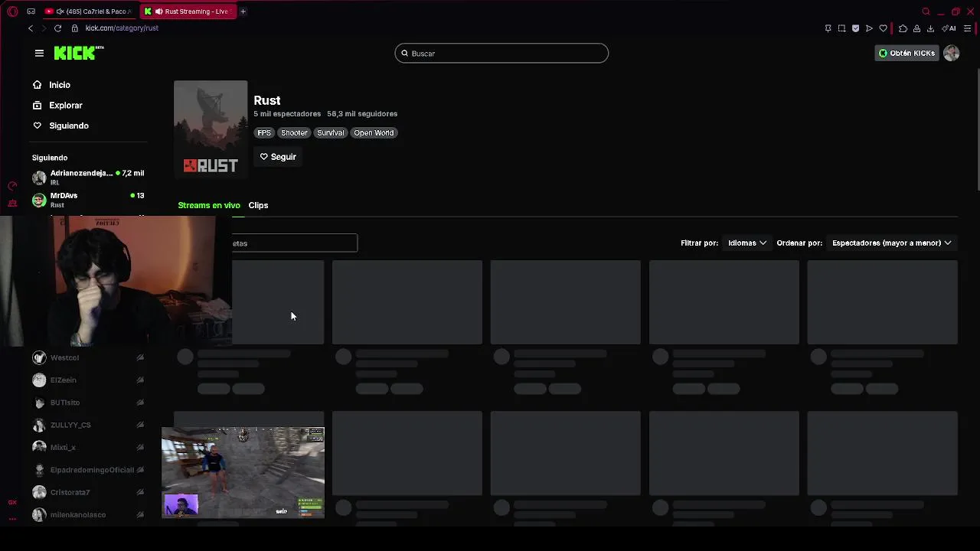Open the Opera easy setup icon

[968, 28]
